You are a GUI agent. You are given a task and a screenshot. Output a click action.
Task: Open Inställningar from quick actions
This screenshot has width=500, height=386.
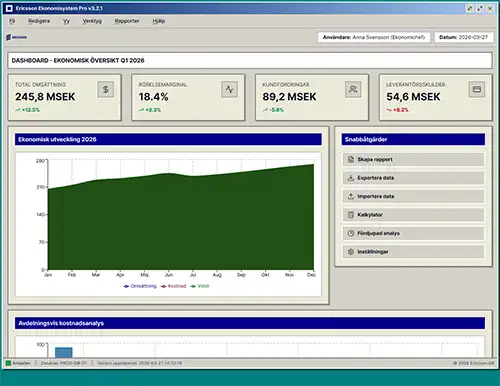(x=413, y=252)
